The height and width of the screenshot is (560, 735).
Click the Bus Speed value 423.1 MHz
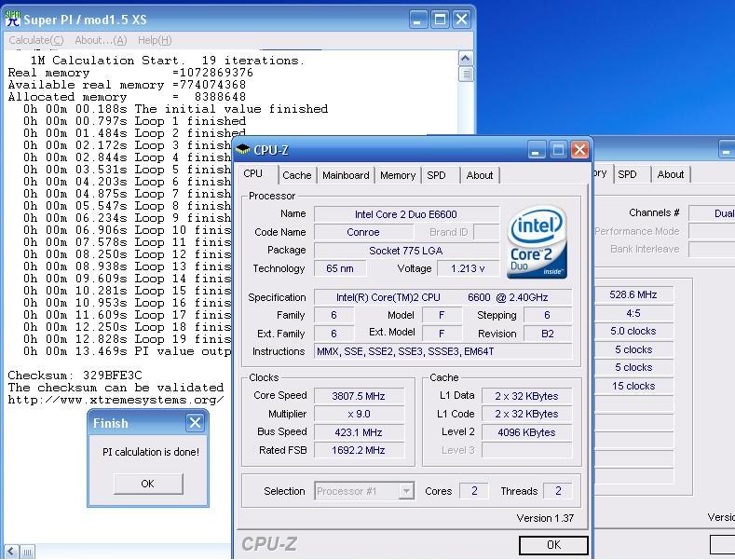pos(359,432)
